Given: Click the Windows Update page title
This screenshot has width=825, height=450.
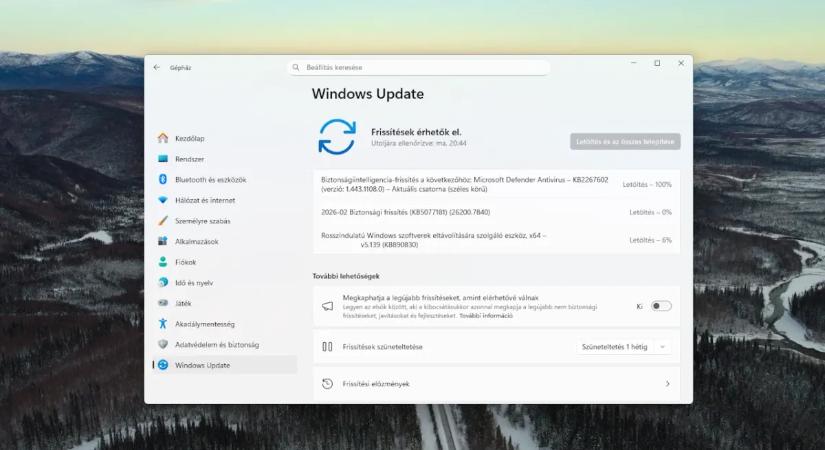Looking at the screenshot, I should [x=368, y=94].
